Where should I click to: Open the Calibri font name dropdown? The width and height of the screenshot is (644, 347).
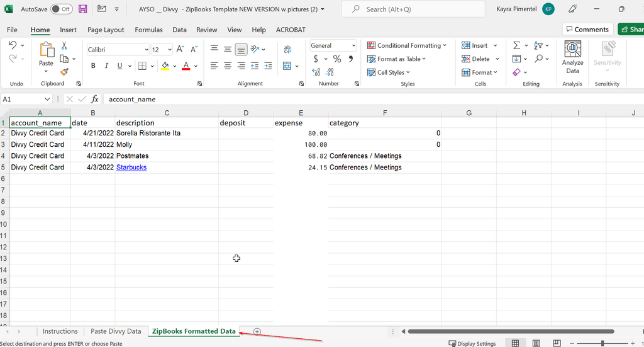click(x=147, y=50)
